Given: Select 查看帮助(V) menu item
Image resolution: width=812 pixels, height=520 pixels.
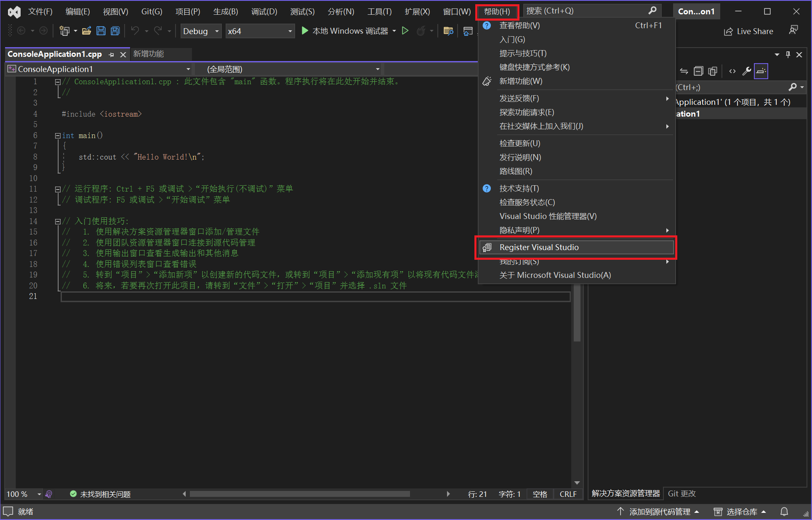Looking at the screenshot, I should [576, 26].
